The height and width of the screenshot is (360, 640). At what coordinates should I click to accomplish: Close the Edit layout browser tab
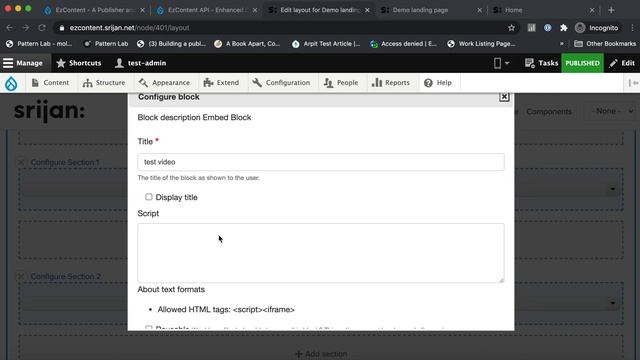click(367, 10)
